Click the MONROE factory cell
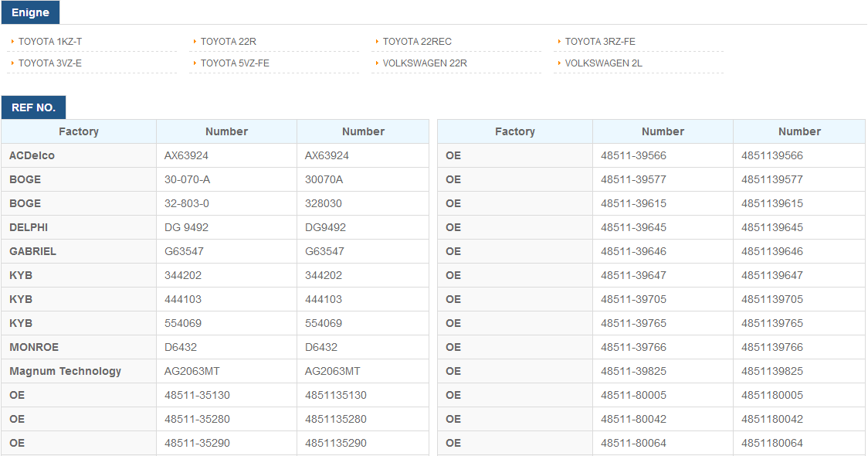The image size is (868, 456). (79, 347)
